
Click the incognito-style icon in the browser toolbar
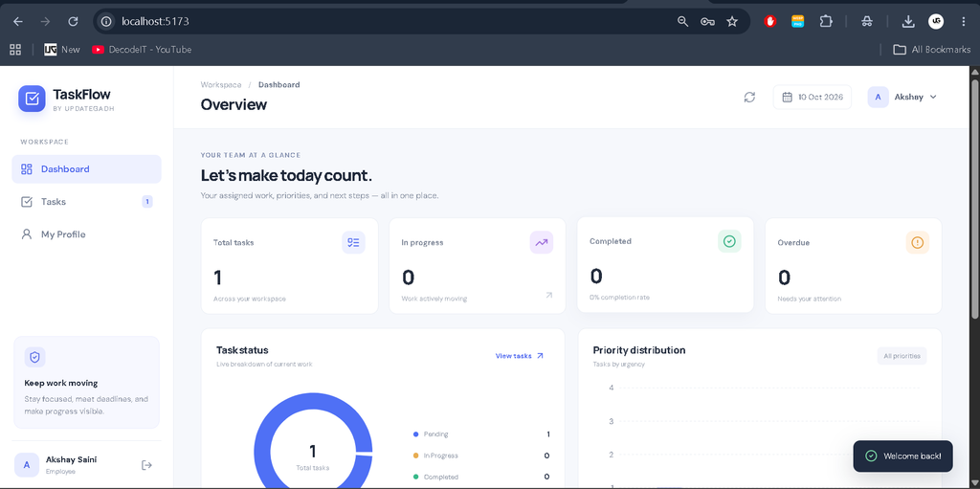coord(866,21)
